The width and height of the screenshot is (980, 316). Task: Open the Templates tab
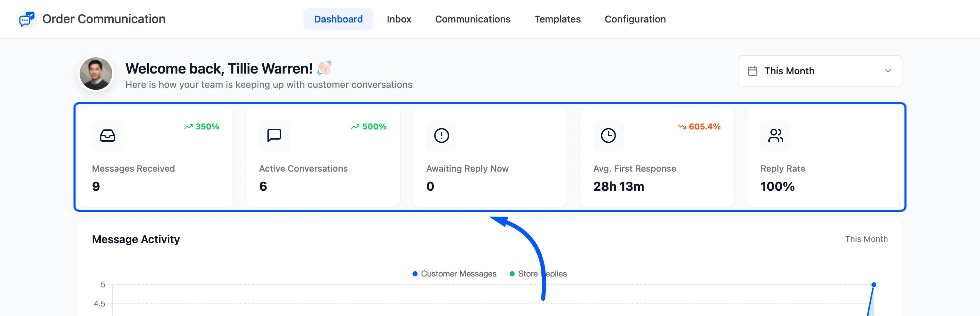point(557,19)
